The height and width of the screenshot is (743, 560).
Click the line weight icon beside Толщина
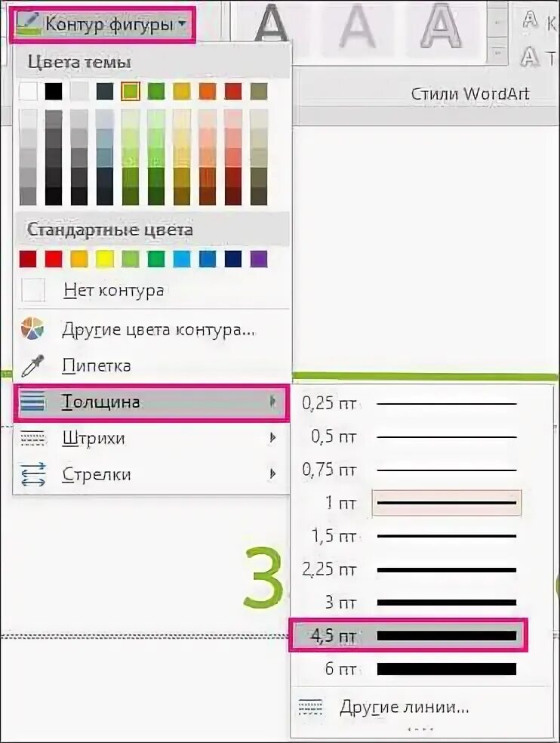coord(33,402)
